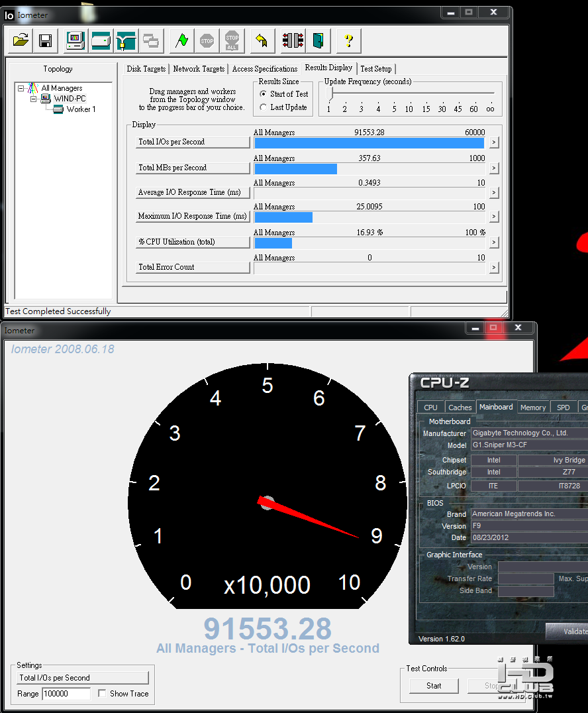Open Total Error Count metric selector

pyautogui.click(x=193, y=267)
